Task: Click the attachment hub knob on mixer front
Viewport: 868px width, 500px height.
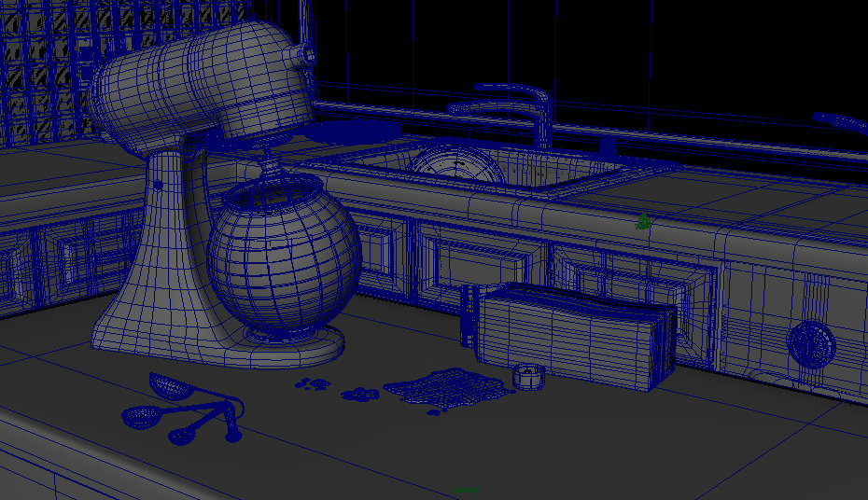Action: click(307, 55)
